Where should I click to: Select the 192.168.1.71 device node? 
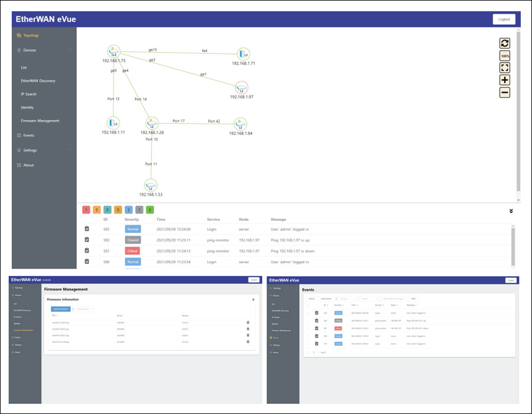coord(243,55)
